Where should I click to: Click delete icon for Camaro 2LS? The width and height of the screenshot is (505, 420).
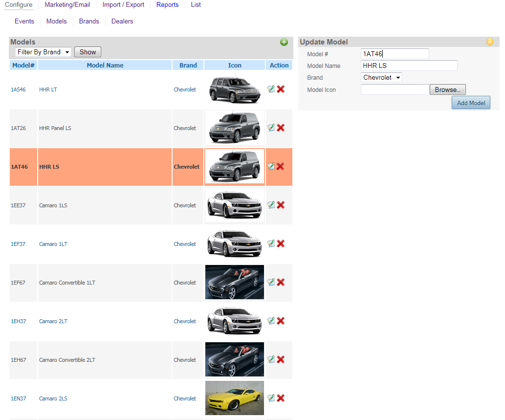281,398
